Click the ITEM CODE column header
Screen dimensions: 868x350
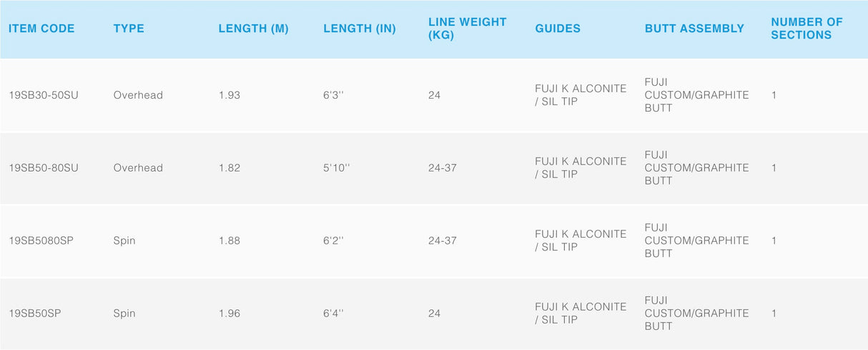pos(41,29)
